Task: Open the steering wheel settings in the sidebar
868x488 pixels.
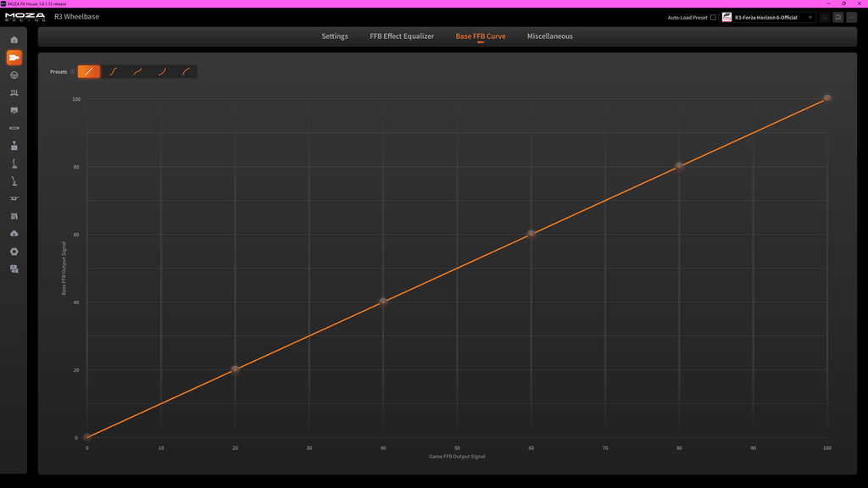Action: (14, 75)
